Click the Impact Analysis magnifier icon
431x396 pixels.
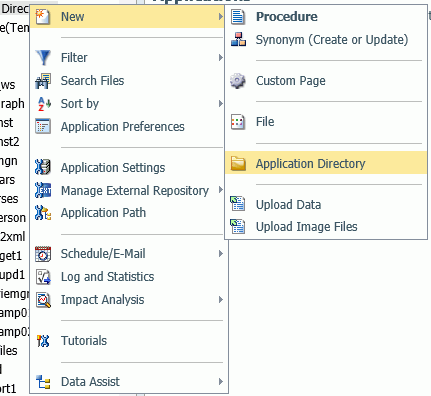click(43, 300)
